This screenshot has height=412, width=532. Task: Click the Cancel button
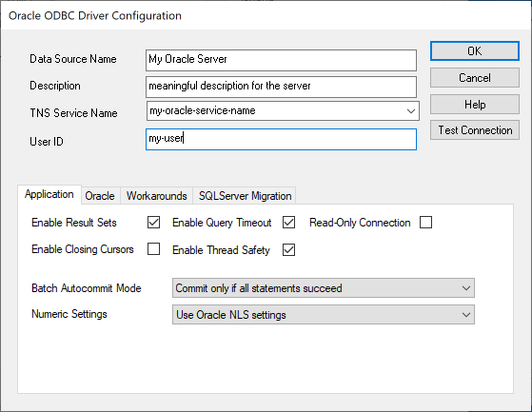[475, 78]
